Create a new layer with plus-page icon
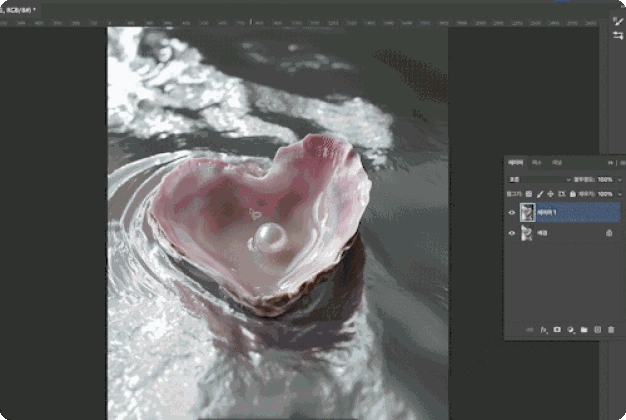This screenshot has width=626, height=420. [x=597, y=329]
